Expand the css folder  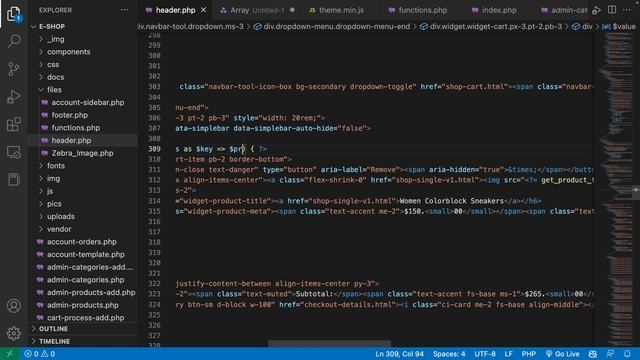[53, 64]
